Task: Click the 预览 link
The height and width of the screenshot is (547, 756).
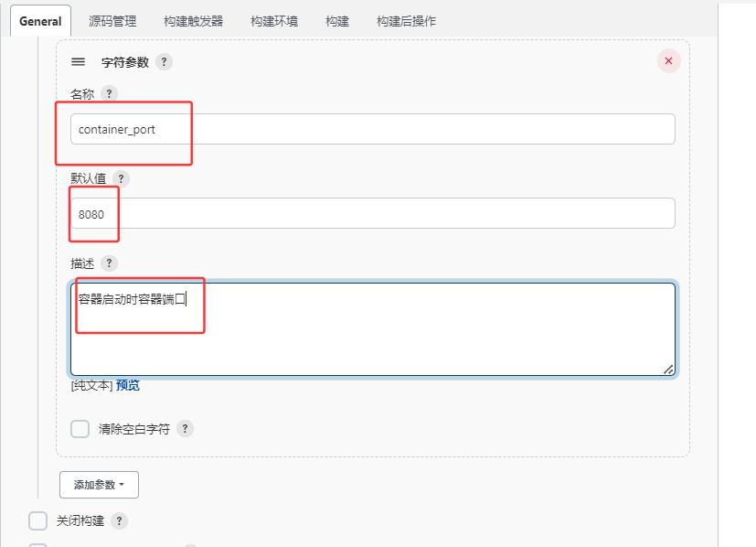Action: pos(128,385)
